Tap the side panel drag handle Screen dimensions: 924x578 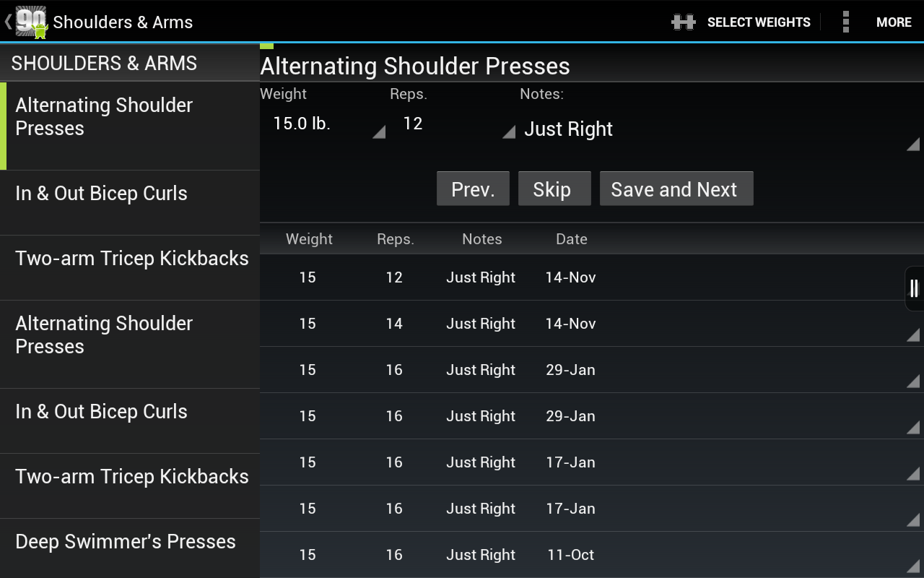point(914,288)
